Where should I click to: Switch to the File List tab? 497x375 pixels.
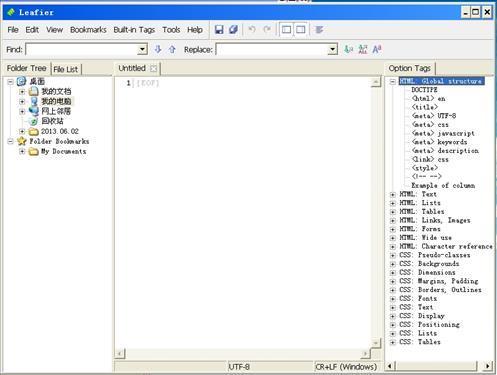(66, 69)
